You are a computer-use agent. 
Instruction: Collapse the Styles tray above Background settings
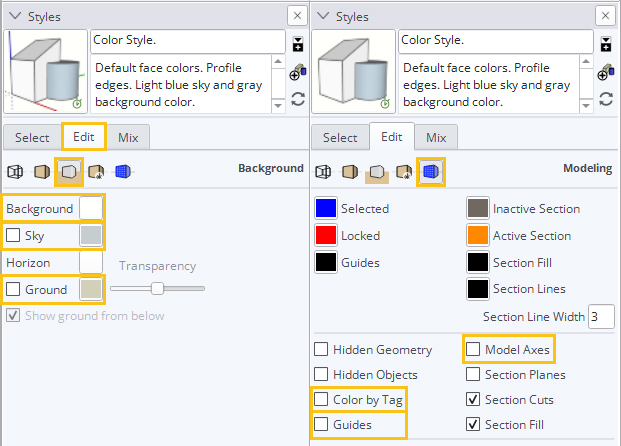pos(14,16)
